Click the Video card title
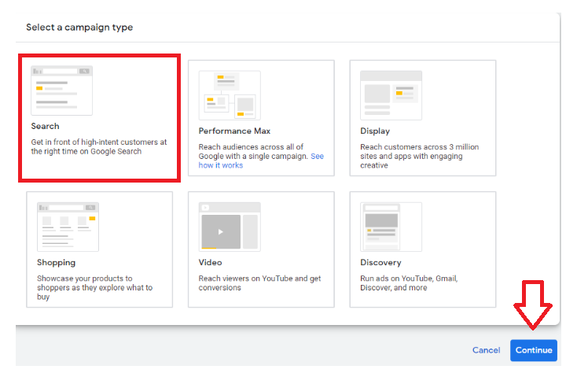This screenshot has width=588, height=373. [210, 262]
